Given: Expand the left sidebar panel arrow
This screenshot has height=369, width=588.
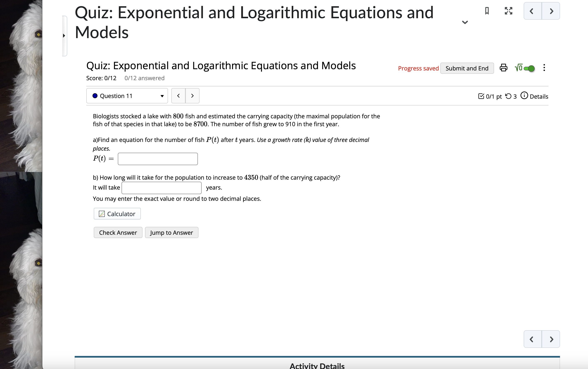Looking at the screenshot, I should [x=64, y=36].
